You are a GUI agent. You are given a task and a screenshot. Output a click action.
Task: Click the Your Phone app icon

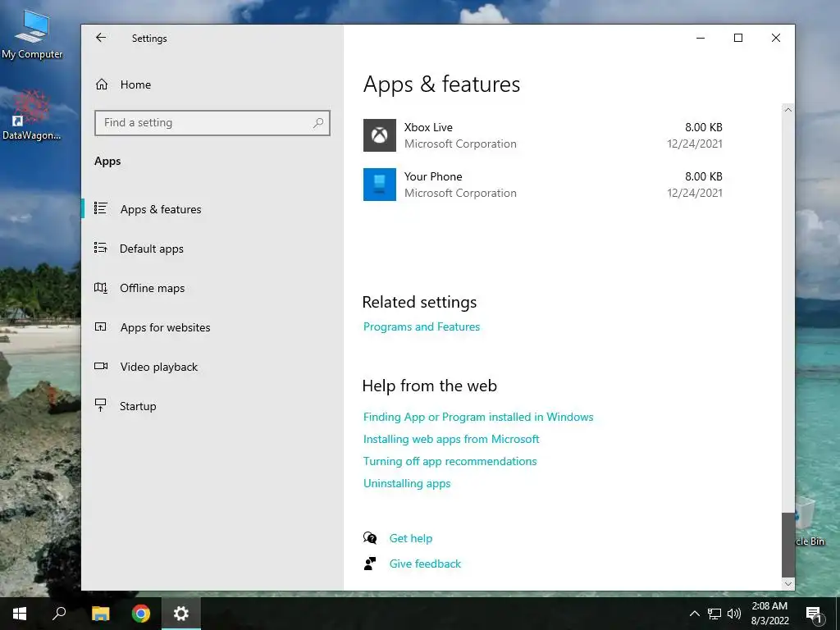(x=379, y=185)
